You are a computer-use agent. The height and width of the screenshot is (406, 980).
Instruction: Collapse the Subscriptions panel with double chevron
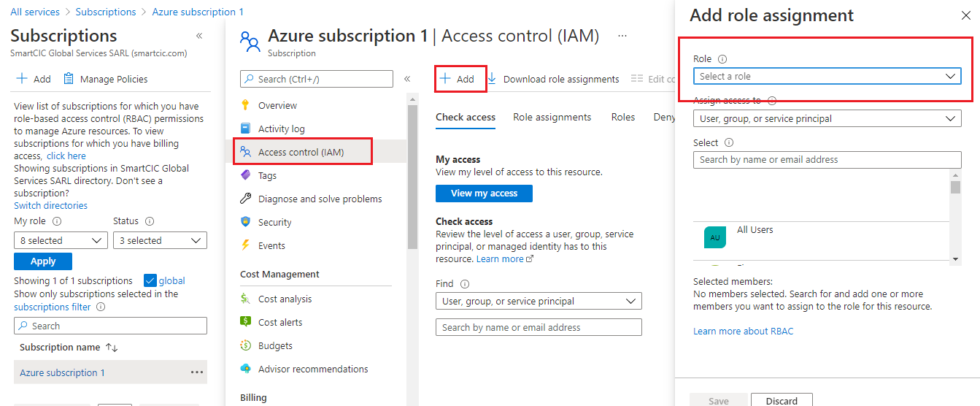(x=199, y=36)
